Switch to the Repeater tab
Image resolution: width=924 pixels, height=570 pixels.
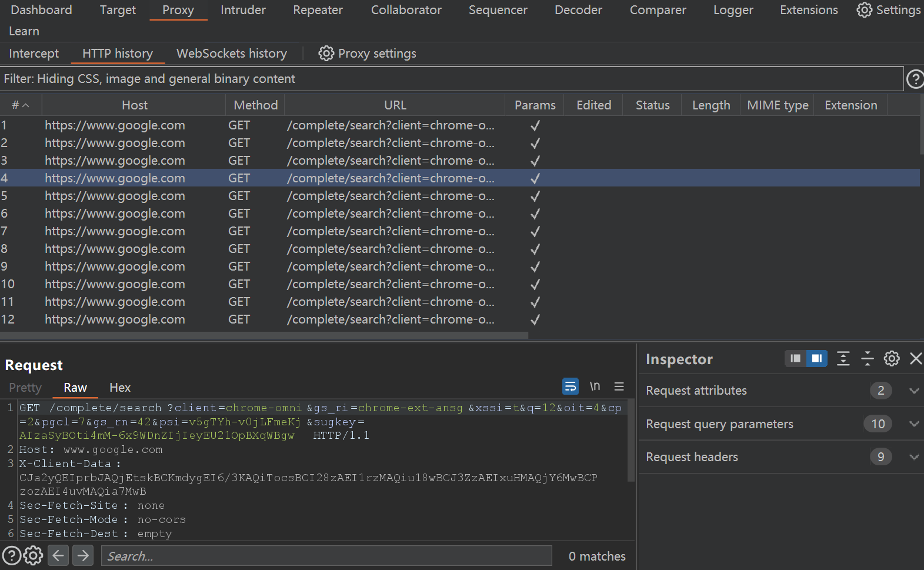tap(318, 10)
